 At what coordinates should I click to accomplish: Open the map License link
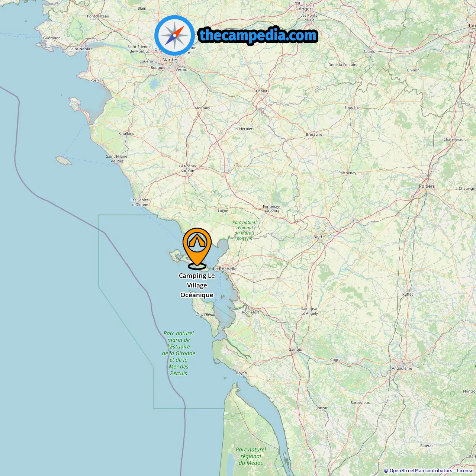[x=465, y=471]
